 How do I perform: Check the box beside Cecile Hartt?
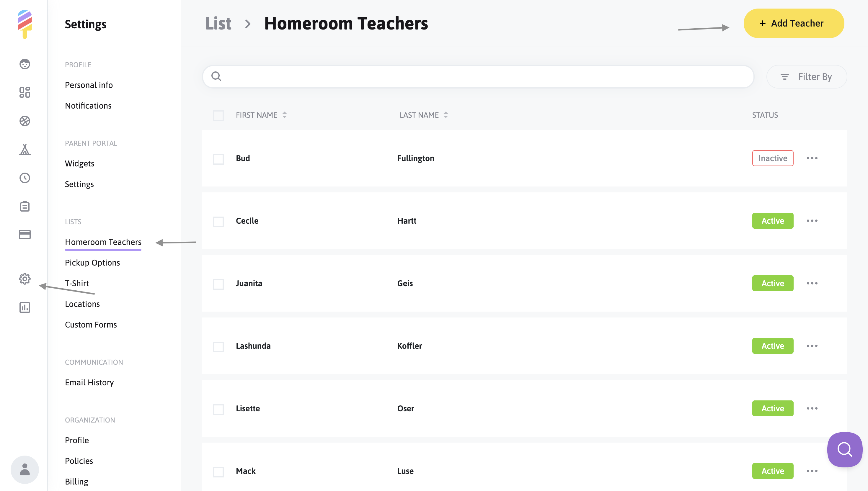click(x=218, y=222)
